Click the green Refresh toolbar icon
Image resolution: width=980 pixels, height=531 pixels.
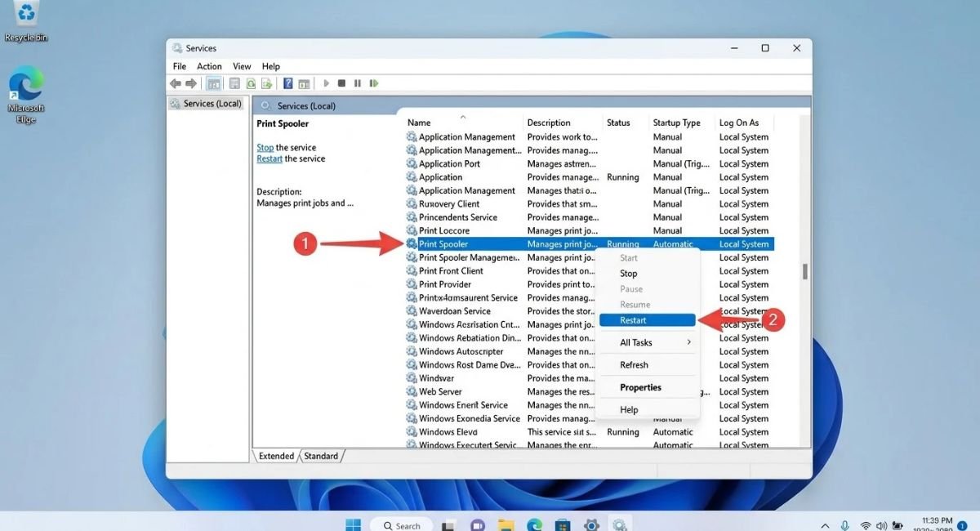pos(251,83)
